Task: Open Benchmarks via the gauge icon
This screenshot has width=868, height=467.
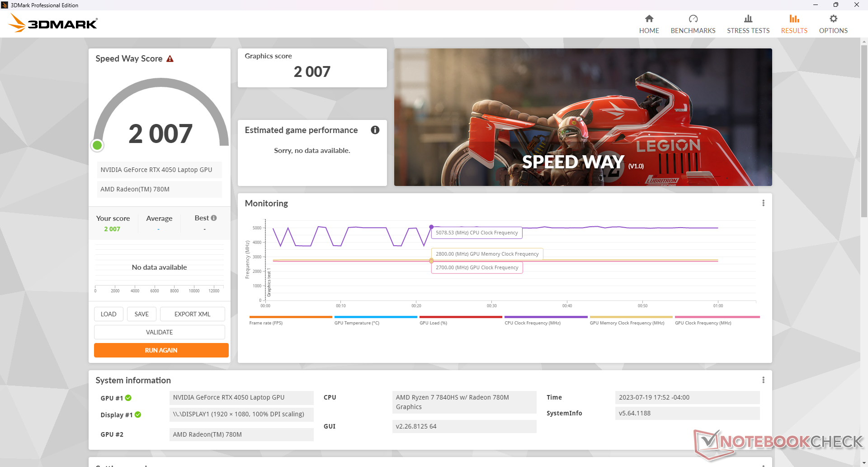Action: [693, 19]
